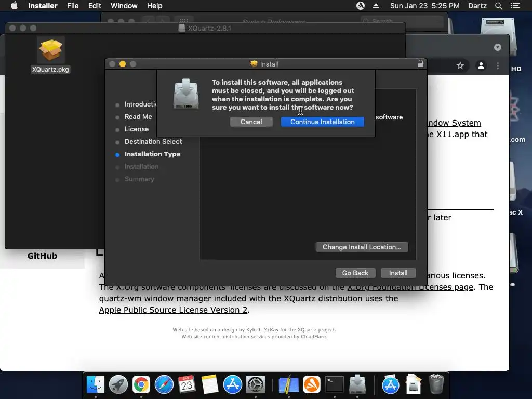Open System Preferences gear in Dock
Image resolution: width=532 pixels, height=399 pixels.
pyautogui.click(x=255, y=384)
